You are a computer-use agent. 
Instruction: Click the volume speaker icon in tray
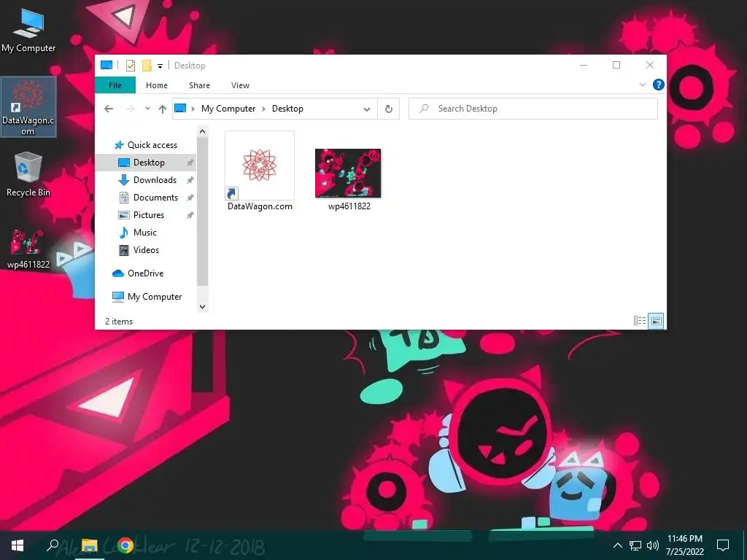tap(653, 545)
